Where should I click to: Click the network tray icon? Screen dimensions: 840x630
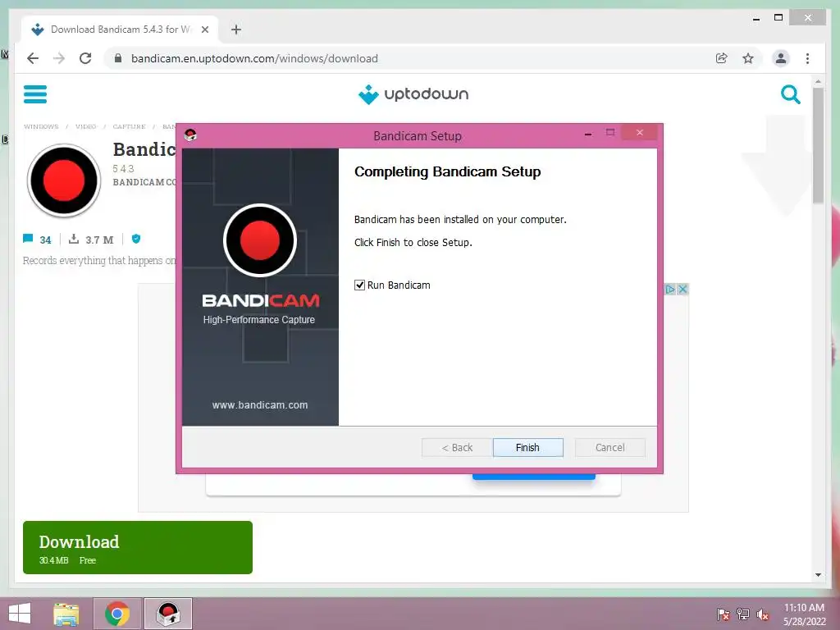pyautogui.click(x=743, y=614)
